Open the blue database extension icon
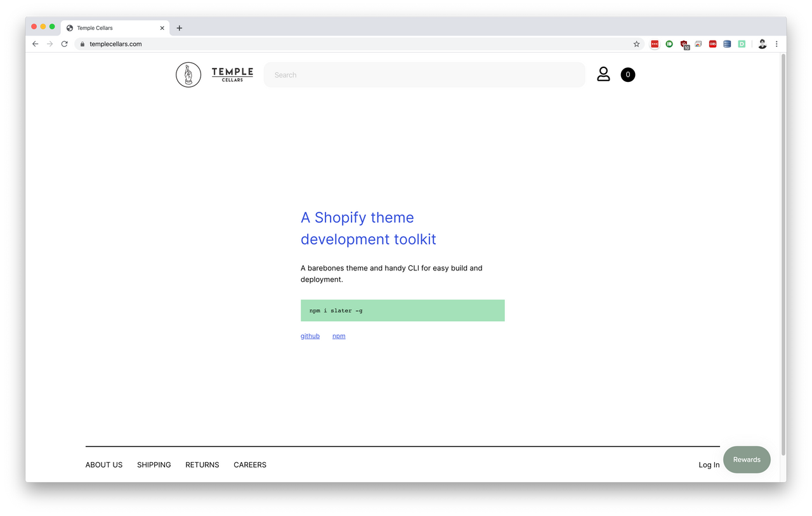The height and width of the screenshot is (516, 812). click(x=727, y=44)
